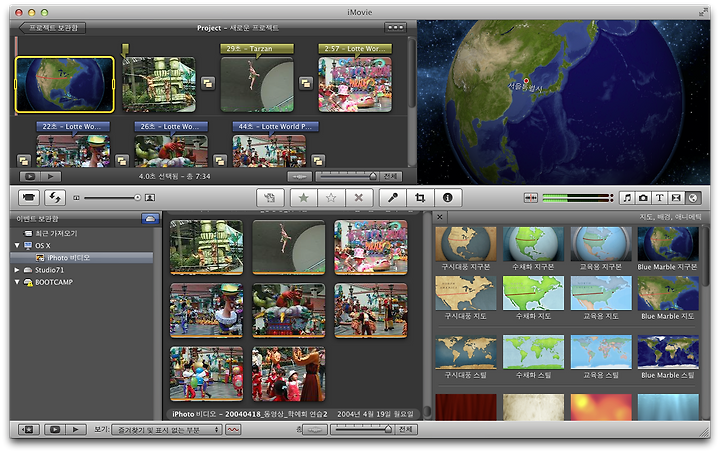Screen dimensions: 720x453
Task: Choose the 수채화 지구본 map
Action: (x=533, y=244)
